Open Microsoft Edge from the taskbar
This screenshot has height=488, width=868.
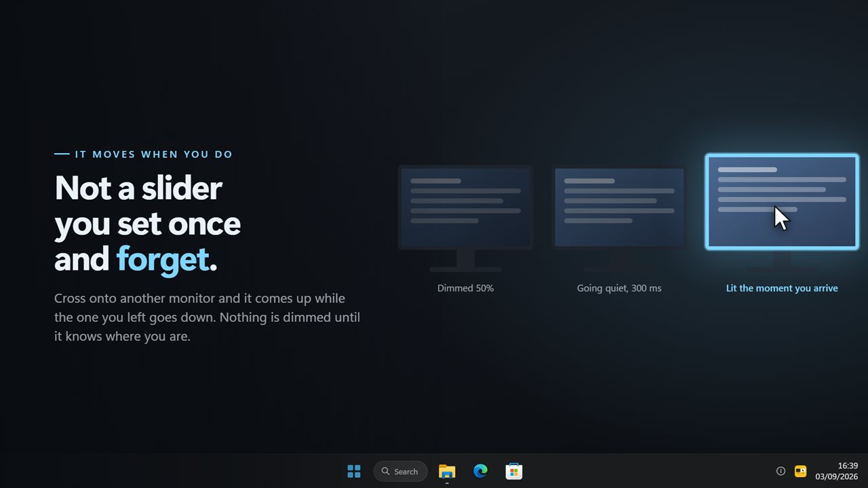click(481, 471)
